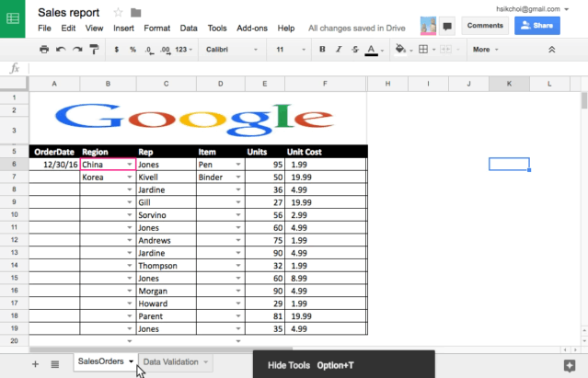Open the Insert menu
Screen dimensions: 588x378
[x=123, y=29]
